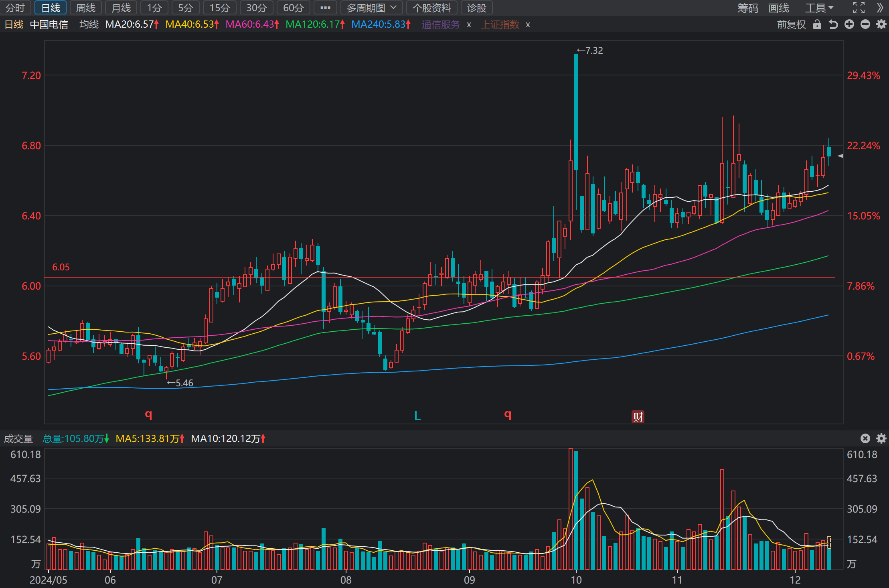Switch to the 周线 weekly tab

[85, 8]
